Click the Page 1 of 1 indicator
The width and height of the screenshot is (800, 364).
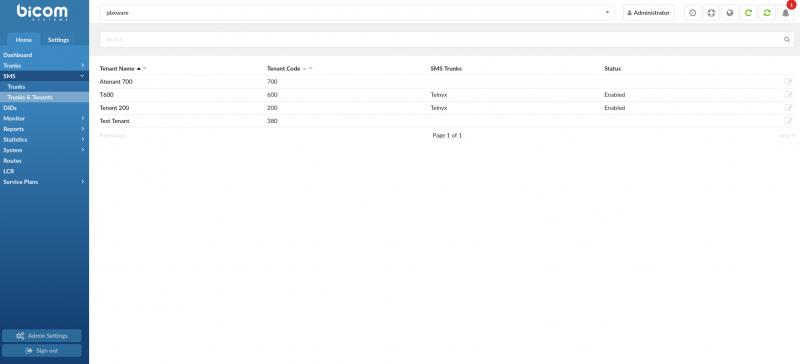(447, 135)
